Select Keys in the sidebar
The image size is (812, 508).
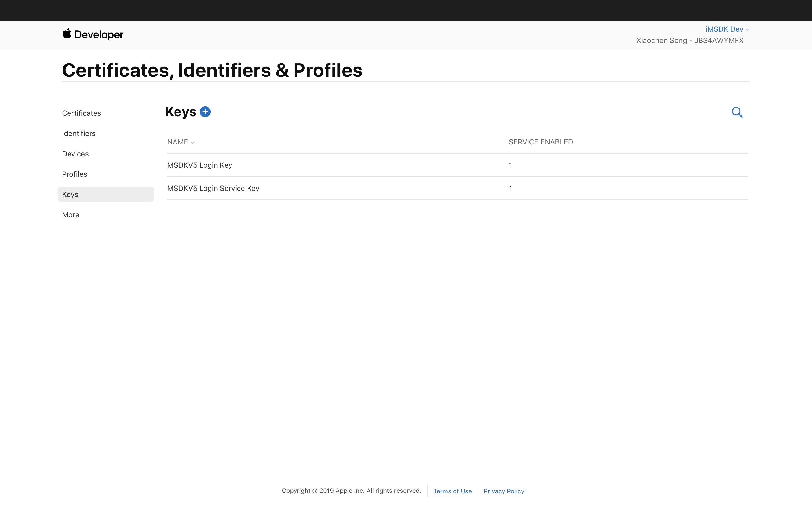(106, 194)
